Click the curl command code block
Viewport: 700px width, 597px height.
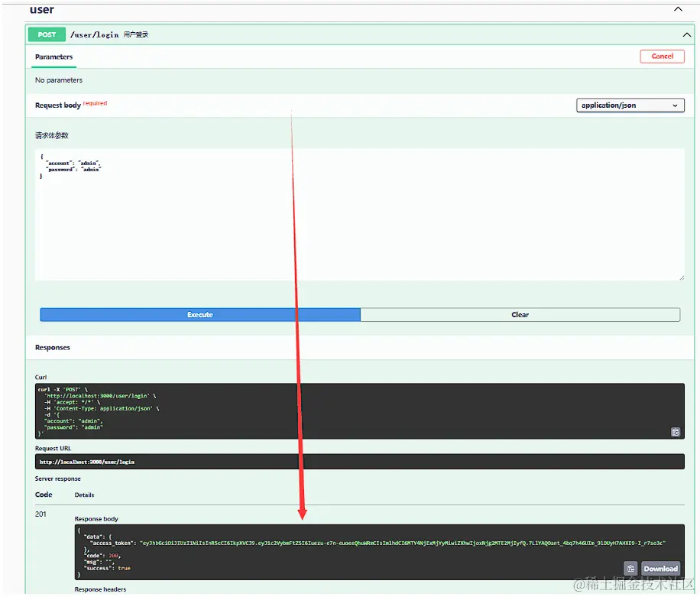(359, 410)
